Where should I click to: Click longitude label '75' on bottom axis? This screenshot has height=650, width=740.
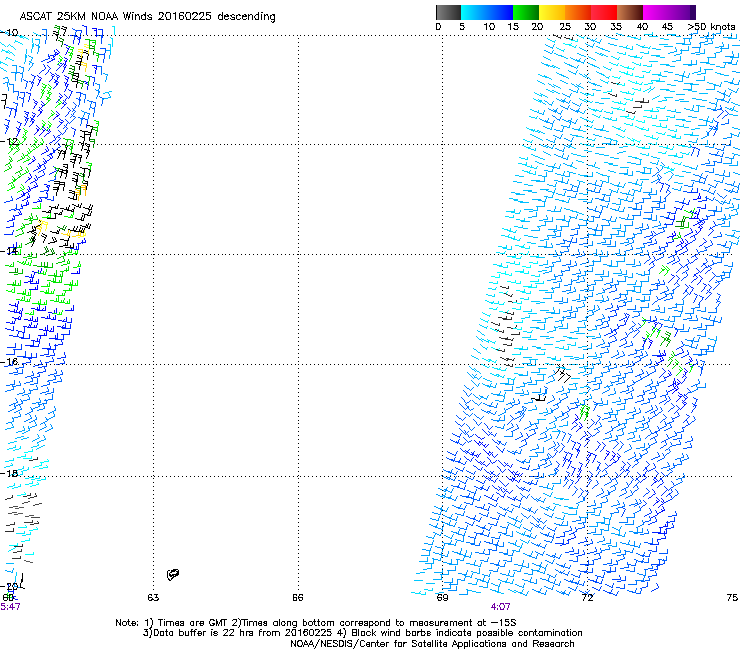tap(732, 598)
